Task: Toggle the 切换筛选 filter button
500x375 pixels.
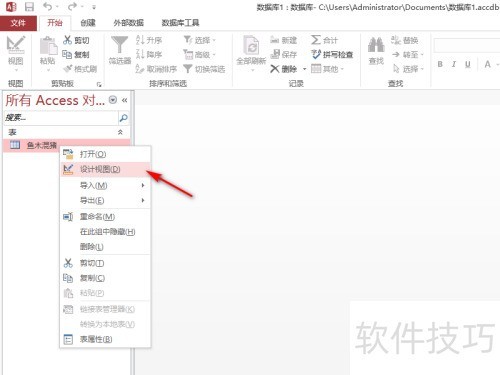Action: click(x=204, y=69)
